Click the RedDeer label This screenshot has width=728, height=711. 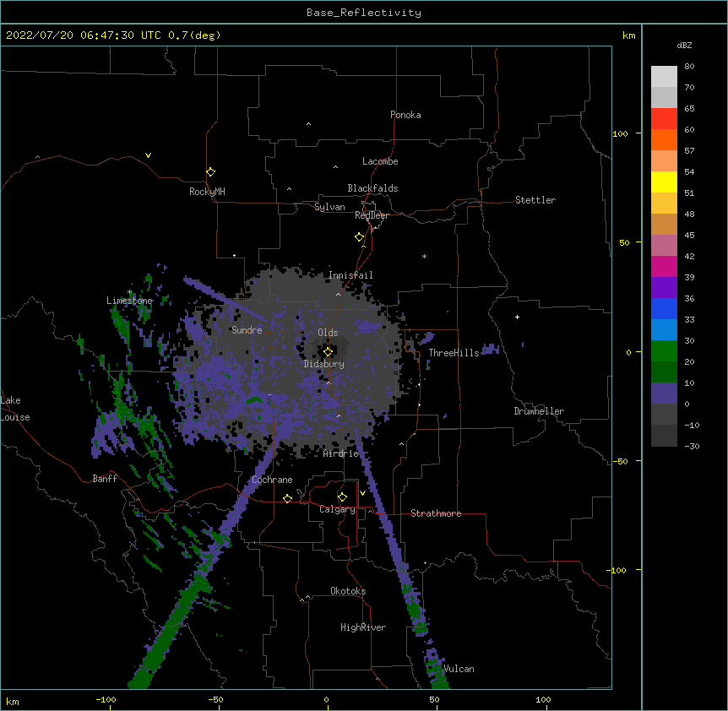(372, 215)
